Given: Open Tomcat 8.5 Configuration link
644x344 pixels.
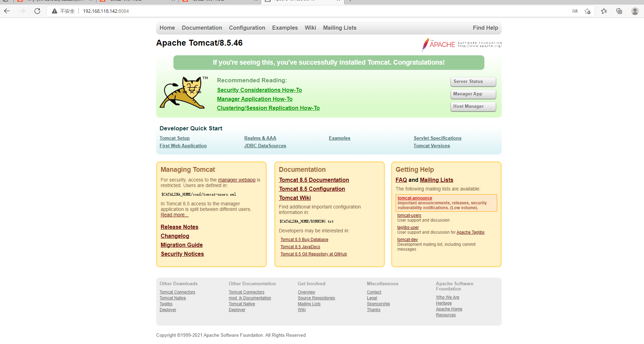Looking at the screenshot, I should tap(312, 189).
